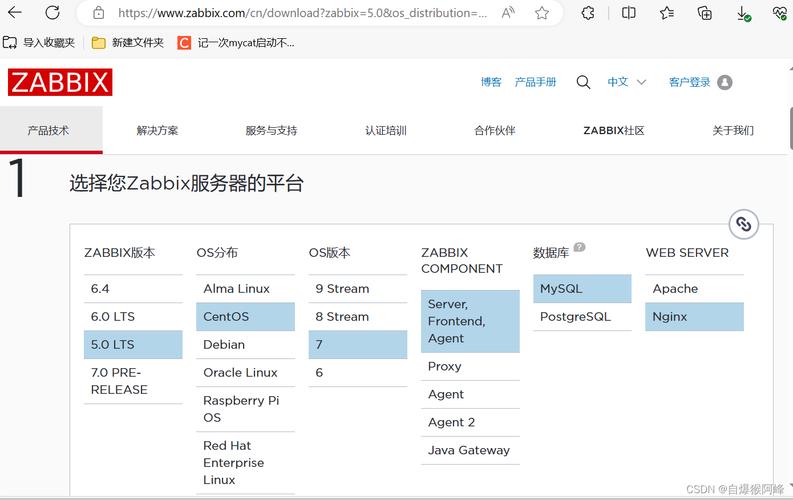Open the 新建文件夹 bookmarks folder
The height and width of the screenshot is (500, 793).
127,43
